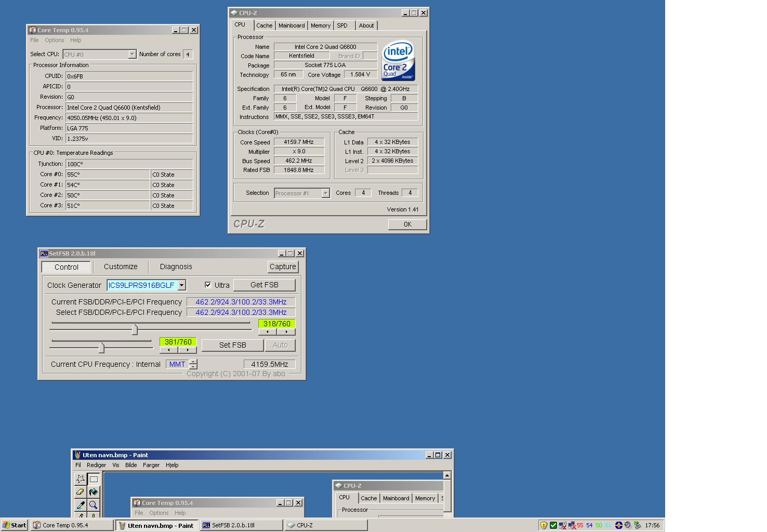Click the taskbar clock showing 17:56
The image size is (767, 532).
tap(652, 525)
